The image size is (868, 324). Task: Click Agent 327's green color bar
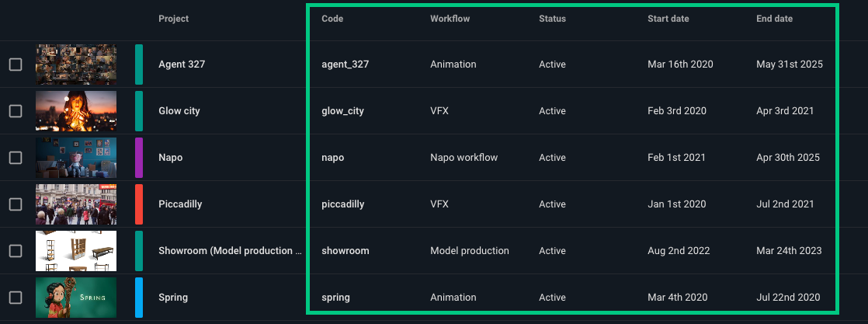point(139,64)
